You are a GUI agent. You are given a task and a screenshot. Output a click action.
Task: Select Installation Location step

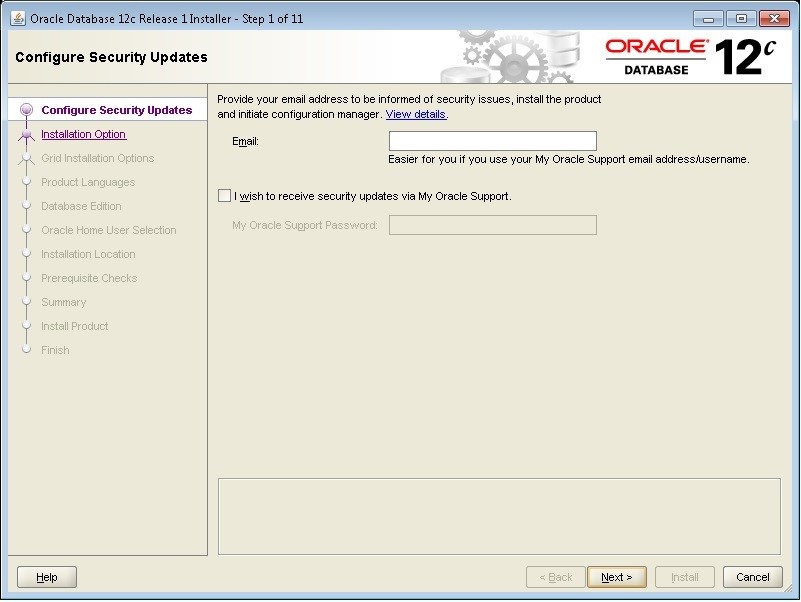(x=88, y=254)
